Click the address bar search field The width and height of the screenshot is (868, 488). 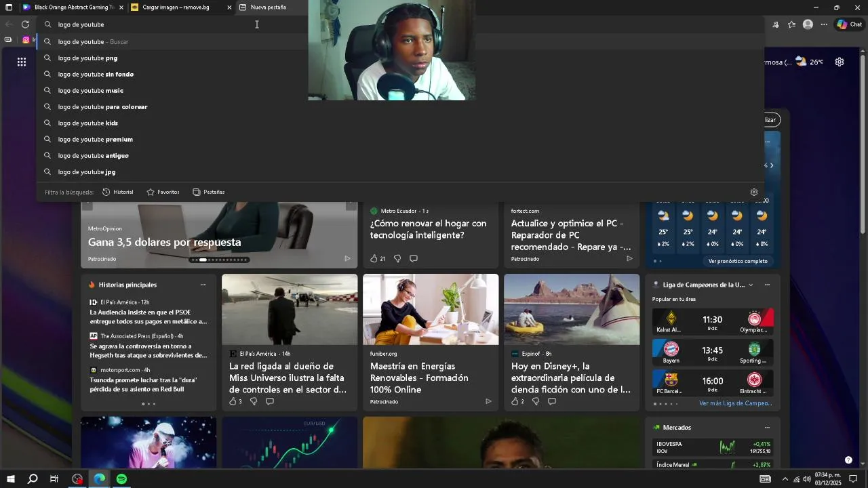pyautogui.click(x=400, y=24)
